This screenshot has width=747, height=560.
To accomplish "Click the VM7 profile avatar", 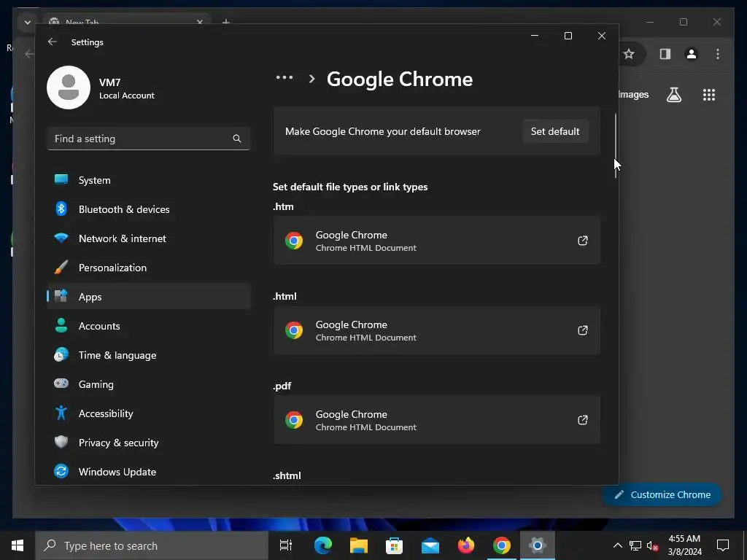I will click(69, 87).
